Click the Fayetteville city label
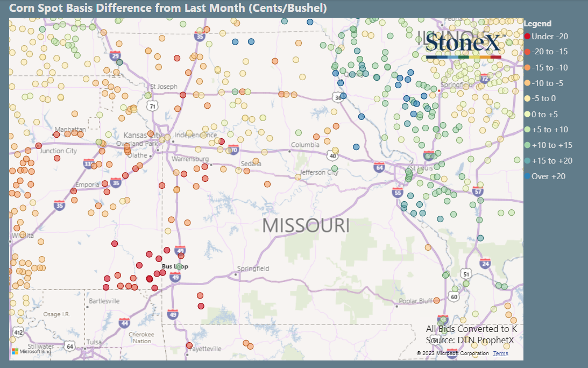Screen dimensions: 588x368 [205, 349]
